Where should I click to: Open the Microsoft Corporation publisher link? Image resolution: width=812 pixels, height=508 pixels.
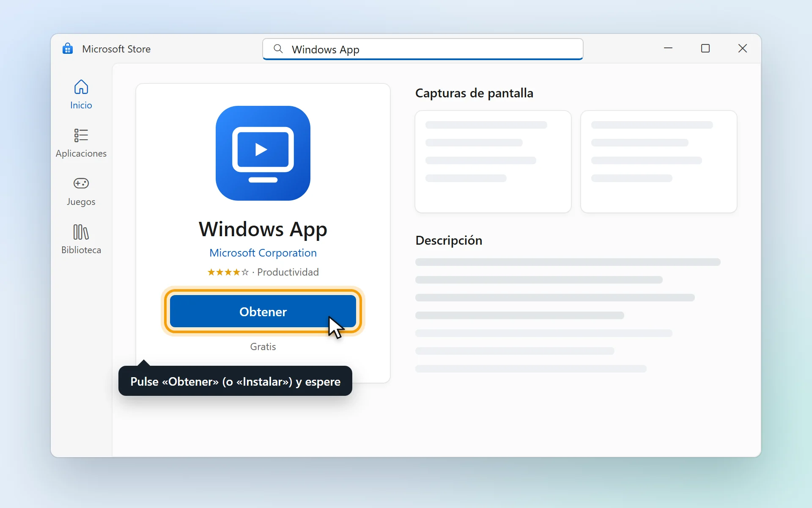[x=263, y=253]
